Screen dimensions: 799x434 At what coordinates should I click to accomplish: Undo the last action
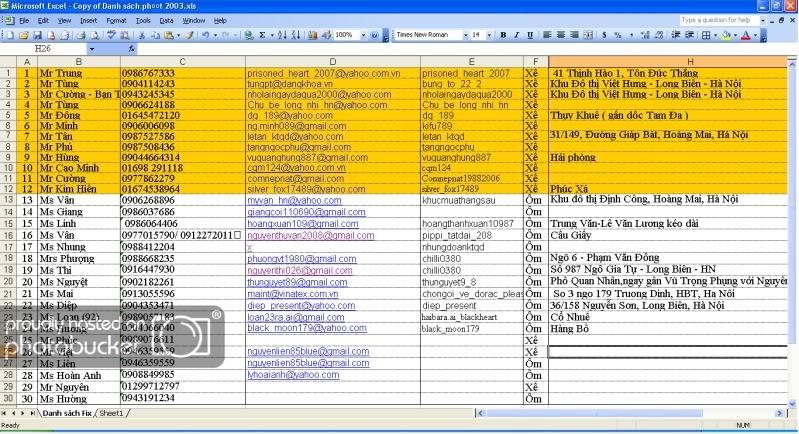[205, 35]
